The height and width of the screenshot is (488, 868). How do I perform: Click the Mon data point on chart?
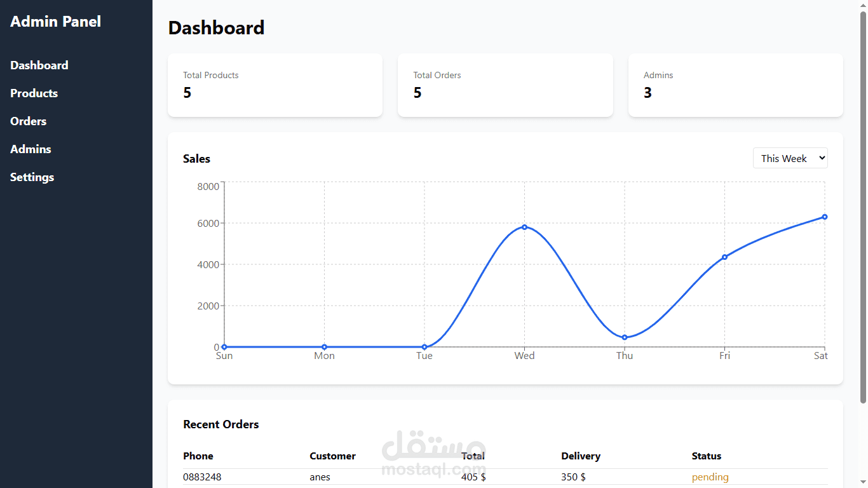pyautogui.click(x=324, y=347)
